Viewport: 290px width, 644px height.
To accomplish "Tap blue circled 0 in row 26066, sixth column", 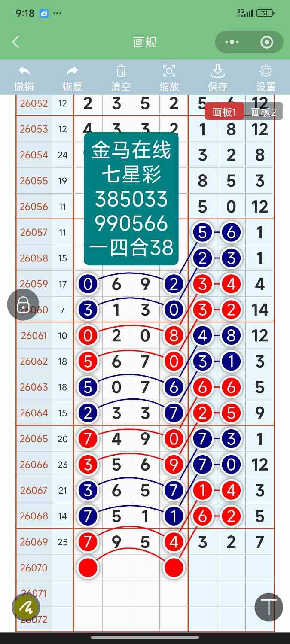I will coord(231,465).
